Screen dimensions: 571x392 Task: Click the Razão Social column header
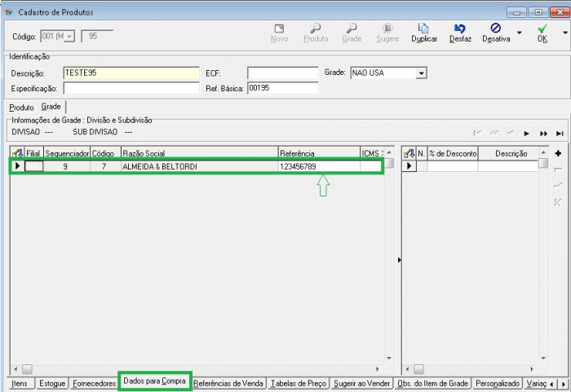[x=197, y=153]
